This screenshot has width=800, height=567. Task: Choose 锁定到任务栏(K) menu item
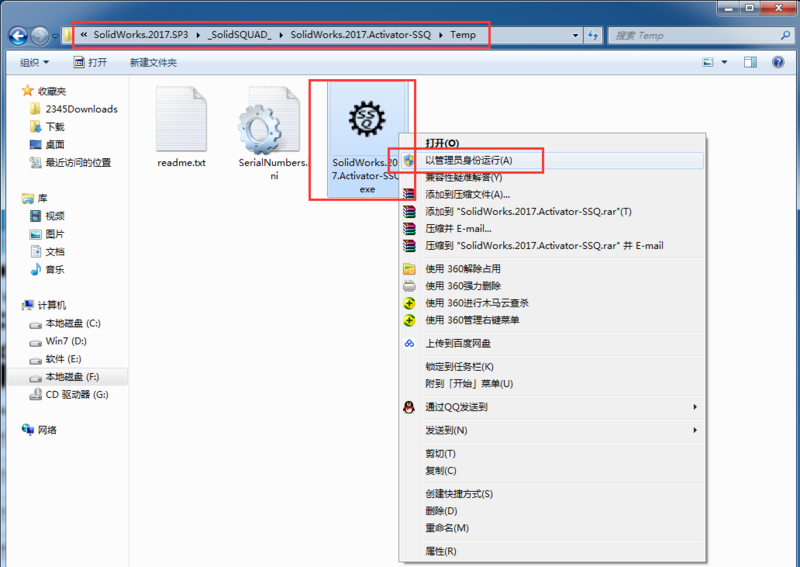click(552, 366)
